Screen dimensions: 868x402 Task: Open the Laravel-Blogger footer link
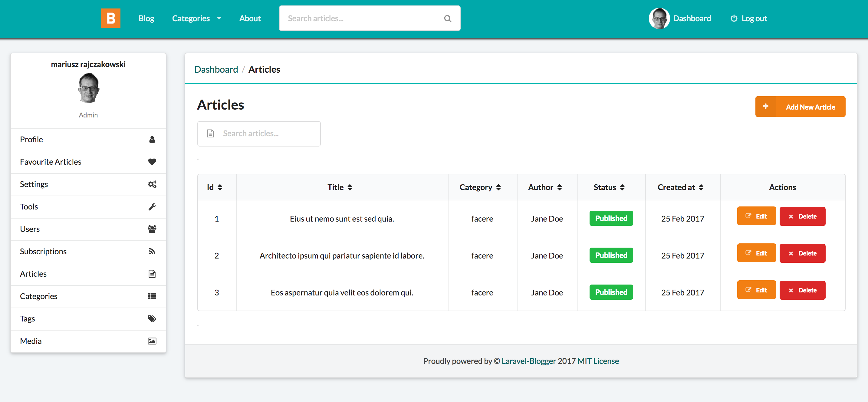(528, 361)
